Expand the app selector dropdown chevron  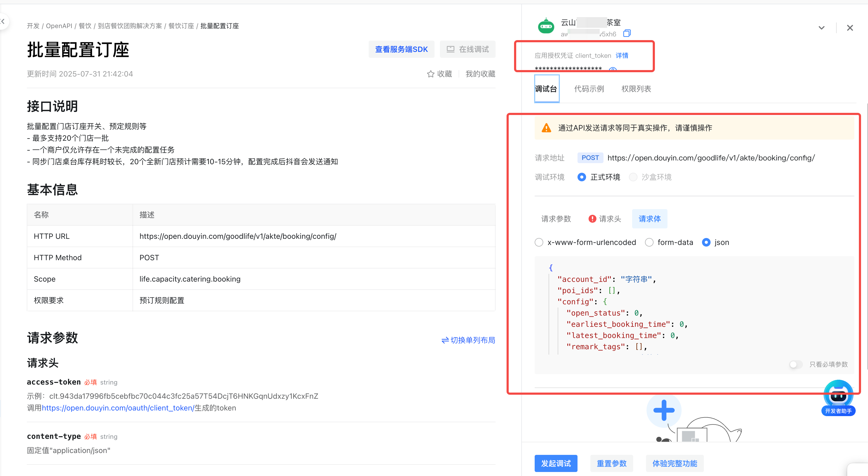point(821,28)
